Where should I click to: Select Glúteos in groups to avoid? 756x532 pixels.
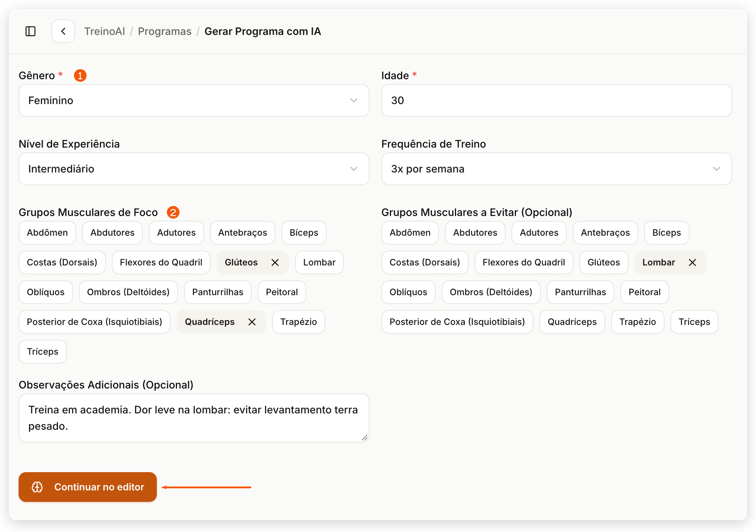[604, 262]
